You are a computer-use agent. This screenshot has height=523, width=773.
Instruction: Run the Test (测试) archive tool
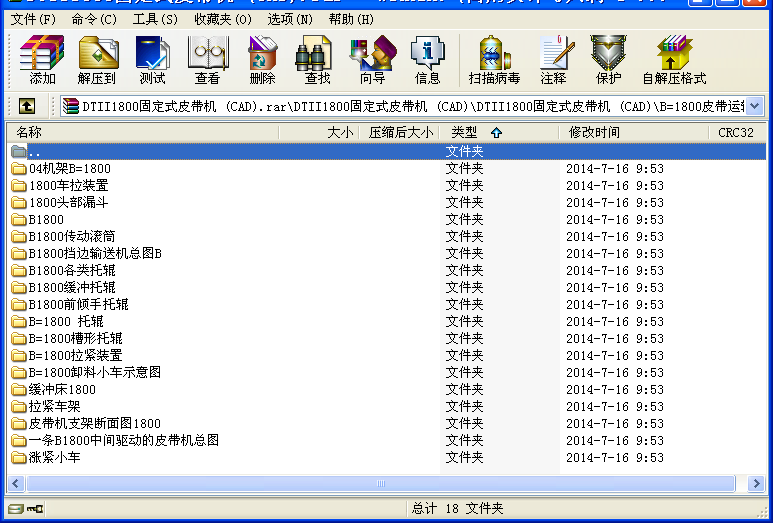(x=152, y=60)
